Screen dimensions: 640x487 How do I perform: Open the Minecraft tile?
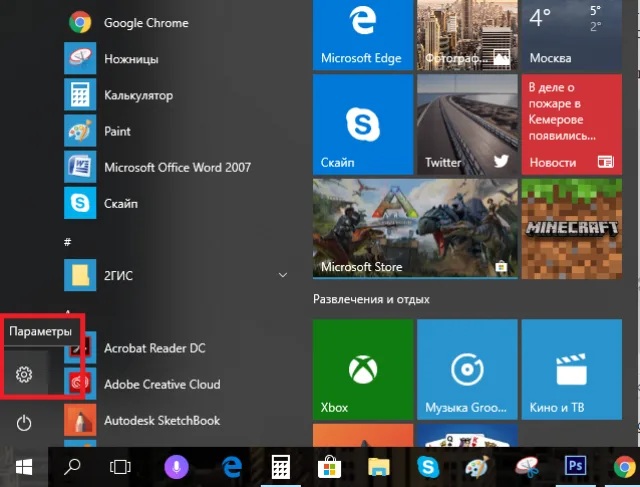pos(571,229)
